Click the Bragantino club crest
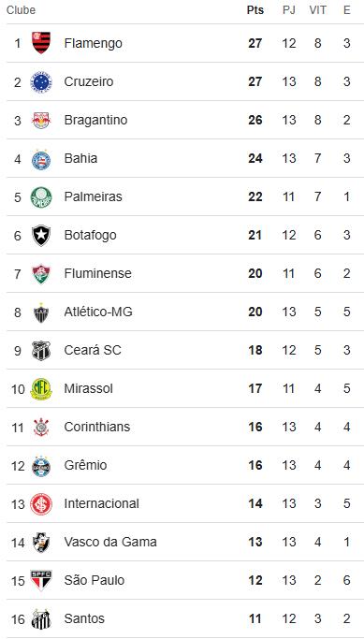 click(x=41, y=120)
